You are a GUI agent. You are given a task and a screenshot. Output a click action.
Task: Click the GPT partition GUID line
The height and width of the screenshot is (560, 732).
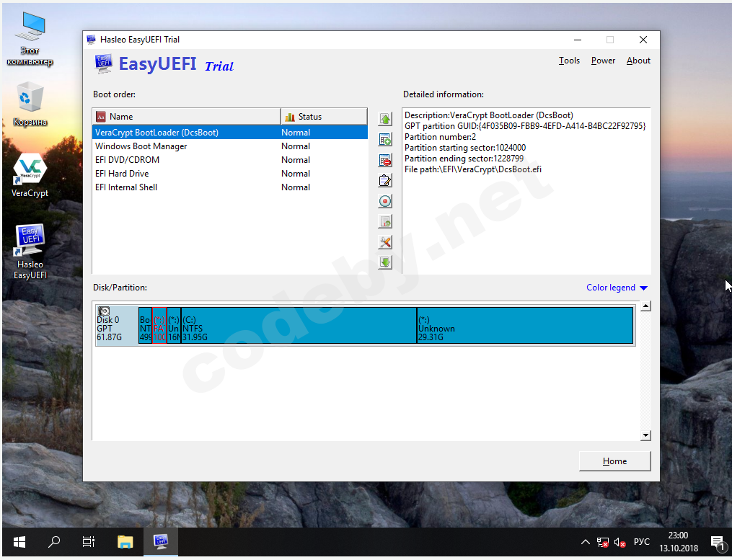click(525, 126)
